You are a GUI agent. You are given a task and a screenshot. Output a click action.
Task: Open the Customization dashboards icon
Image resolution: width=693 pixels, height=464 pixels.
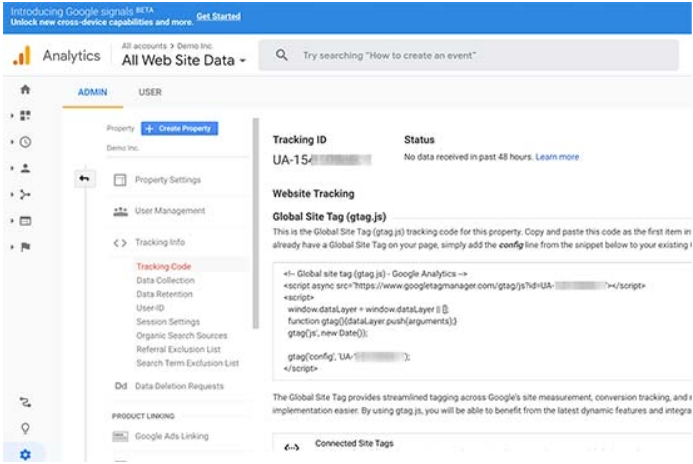(25, 116)
